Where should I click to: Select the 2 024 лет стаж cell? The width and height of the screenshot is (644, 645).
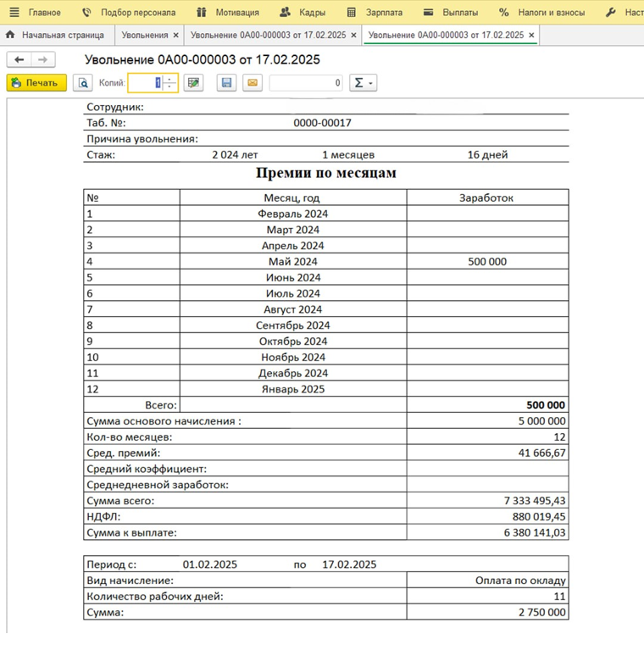tap(235, 155)
